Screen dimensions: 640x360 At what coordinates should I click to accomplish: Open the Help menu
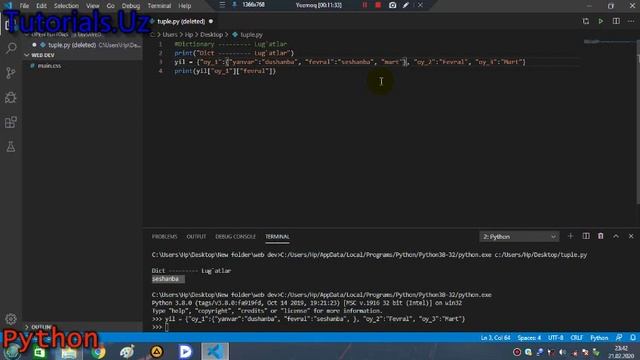pyautogui.click(x=184, y=6)
